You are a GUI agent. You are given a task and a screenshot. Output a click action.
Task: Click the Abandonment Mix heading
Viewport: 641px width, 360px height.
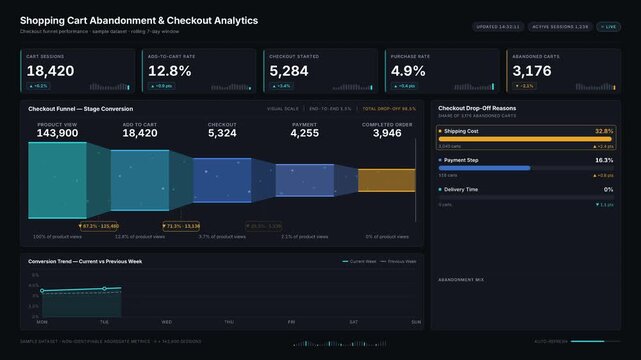(x=461, y=280)
